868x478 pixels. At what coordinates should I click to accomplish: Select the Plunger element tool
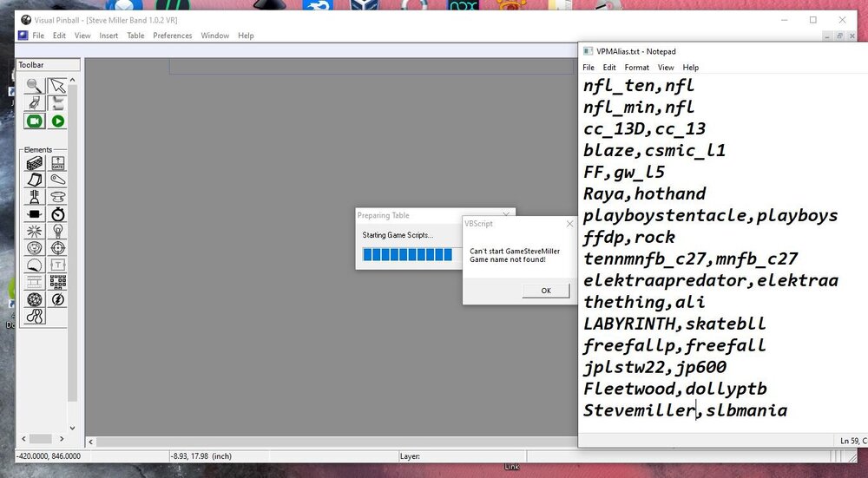coord(35,197)
